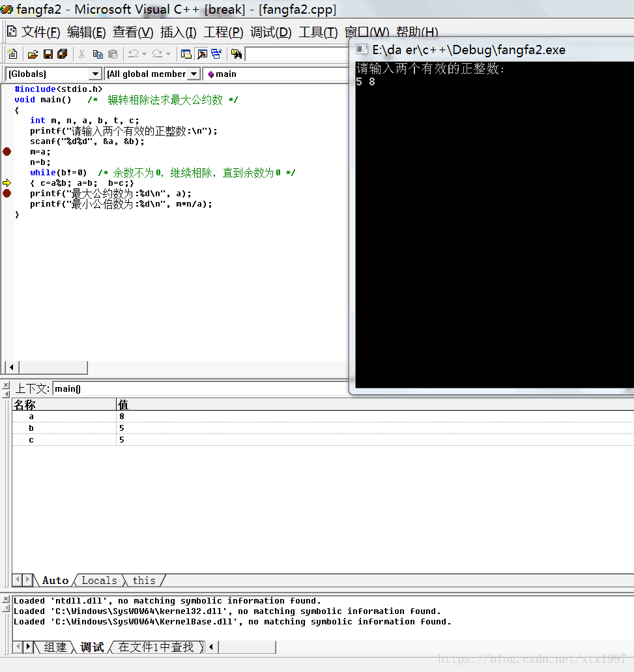The width and height of the screenshot is (634, 672).
Task: Click the breakpoint dot beside printf 最大公约数 line
Action: (7, 194)
